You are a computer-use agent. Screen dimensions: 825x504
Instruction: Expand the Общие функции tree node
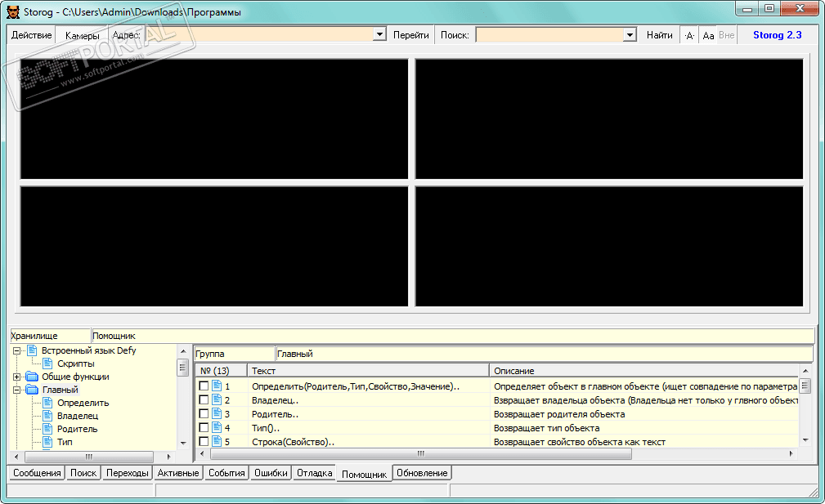click(x=17, y=377)
